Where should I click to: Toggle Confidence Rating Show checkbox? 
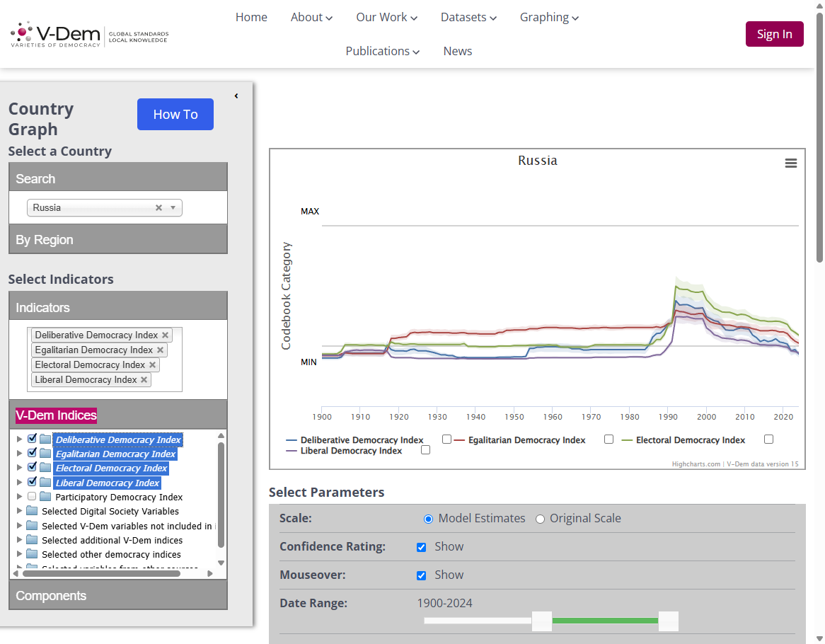click(x=422, y=547)
